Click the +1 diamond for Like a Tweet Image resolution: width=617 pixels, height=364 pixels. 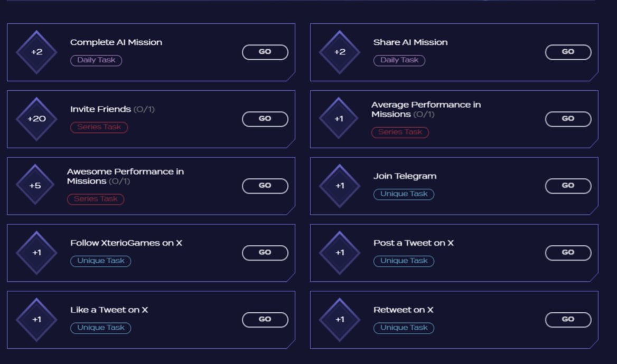[36, 319]
